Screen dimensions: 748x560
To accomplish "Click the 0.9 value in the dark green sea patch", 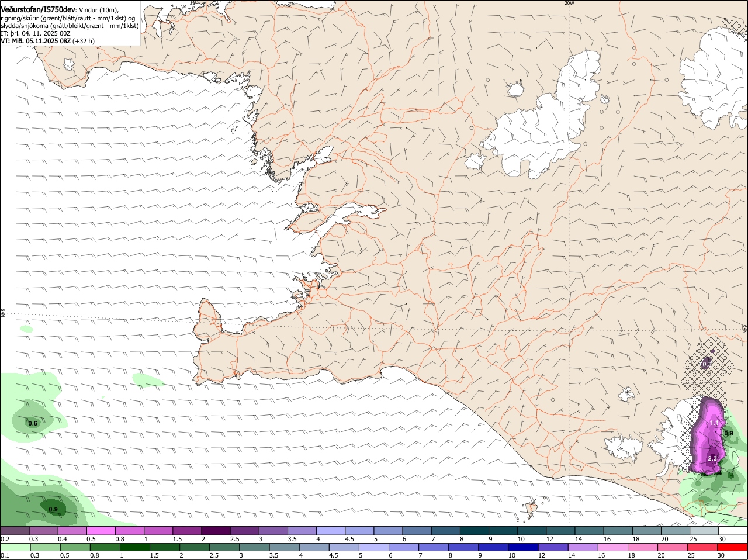I will point(53,509).
